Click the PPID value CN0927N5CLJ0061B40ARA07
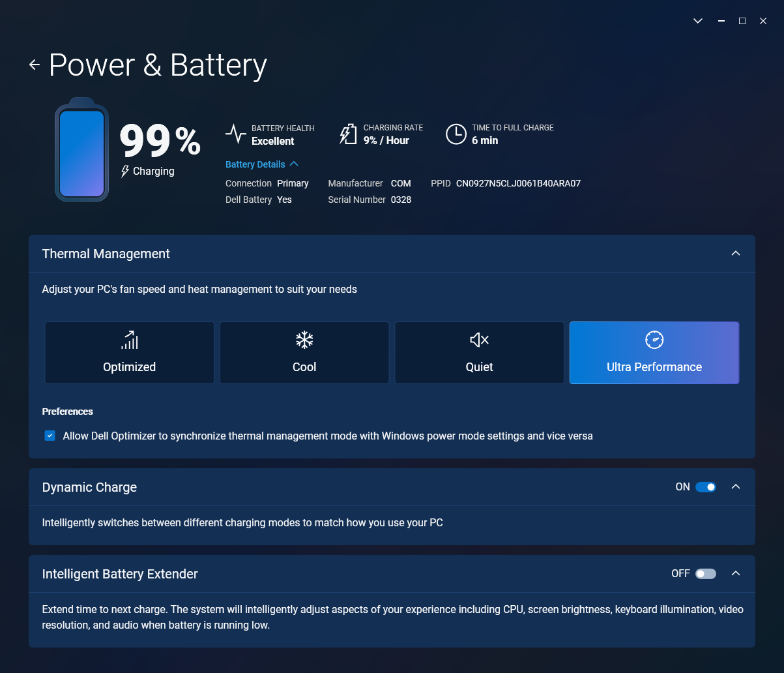This screenshot has height=673, width=784. (518, 183)
